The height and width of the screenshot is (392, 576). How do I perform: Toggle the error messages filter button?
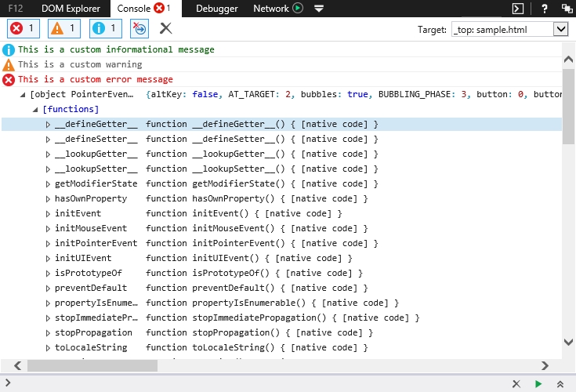coord(24,28)
